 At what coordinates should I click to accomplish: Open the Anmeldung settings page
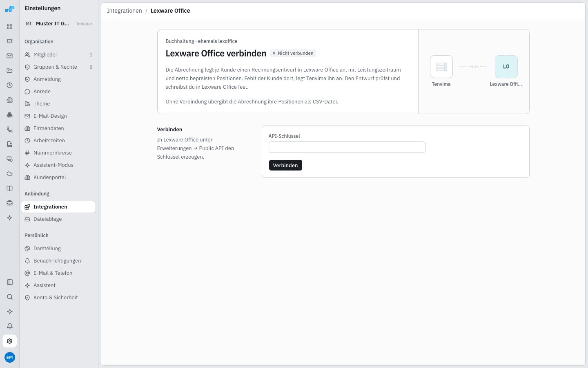58,79
